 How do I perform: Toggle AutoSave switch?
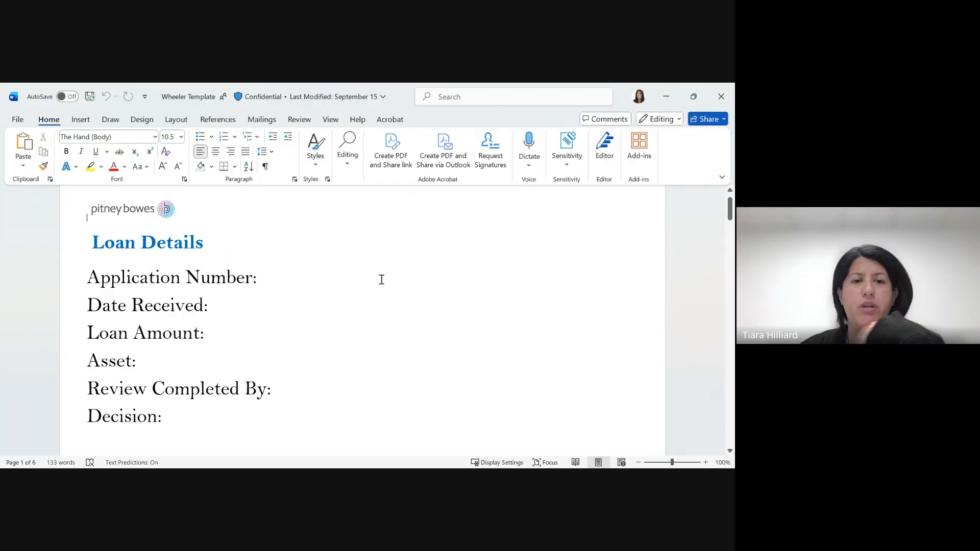pos(67,96)
